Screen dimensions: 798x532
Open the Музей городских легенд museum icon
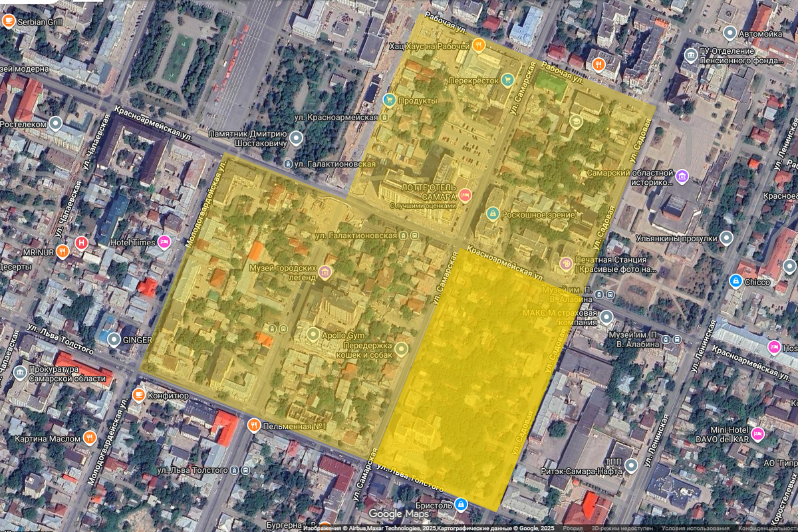(x=325, y=271)
